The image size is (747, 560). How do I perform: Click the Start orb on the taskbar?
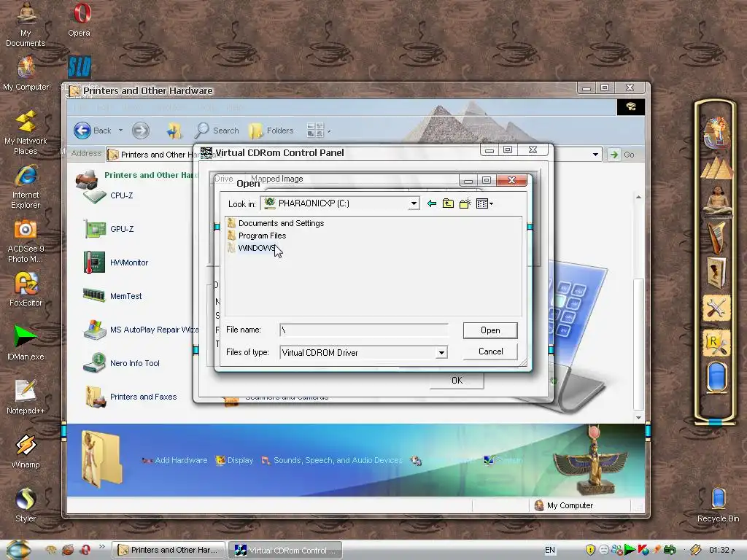(x=18, y=550)
